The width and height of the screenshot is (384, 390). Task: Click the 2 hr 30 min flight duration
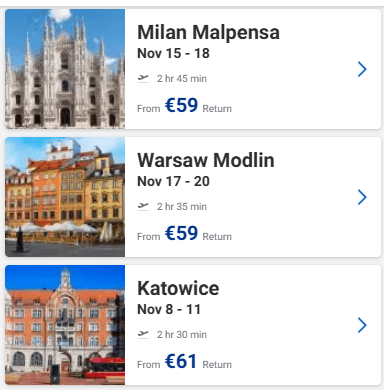182,334
